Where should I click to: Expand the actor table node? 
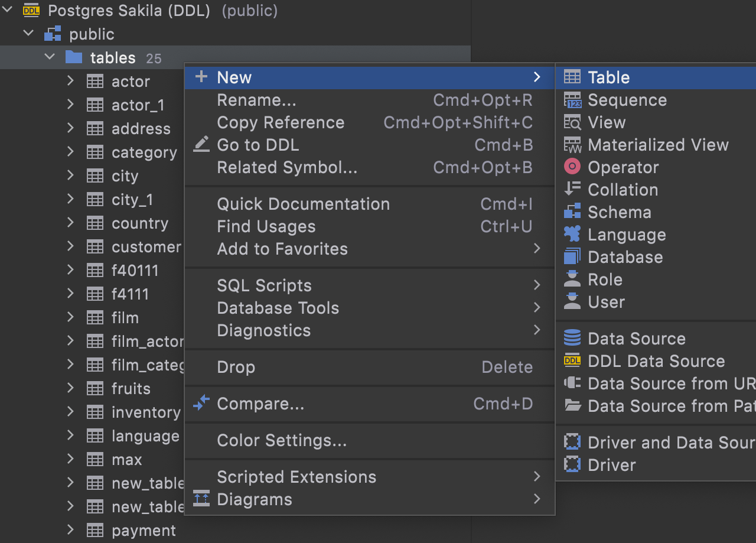70,81
